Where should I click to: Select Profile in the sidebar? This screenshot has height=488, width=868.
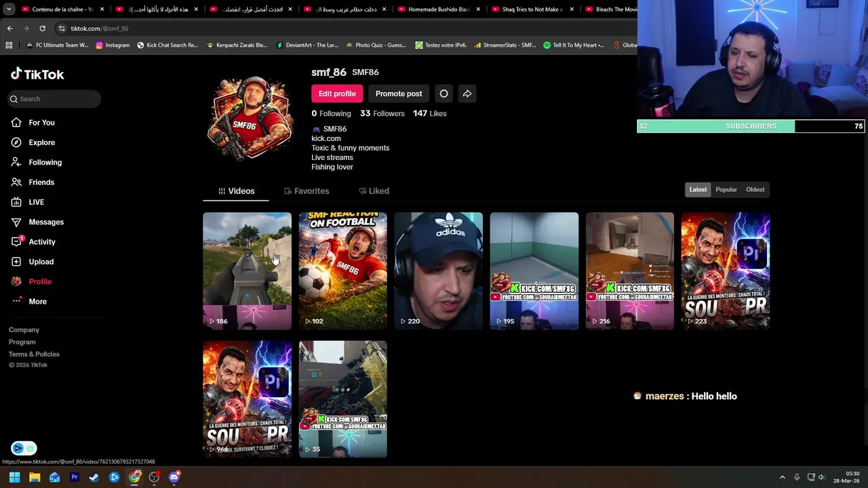(x=31, y=281)
